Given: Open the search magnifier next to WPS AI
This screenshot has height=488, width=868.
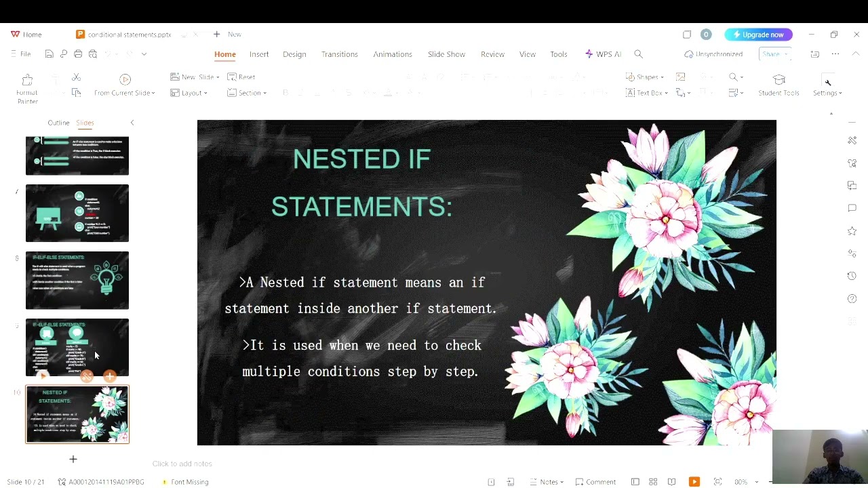Looking at the screenshot, I should tap(638, 54).
